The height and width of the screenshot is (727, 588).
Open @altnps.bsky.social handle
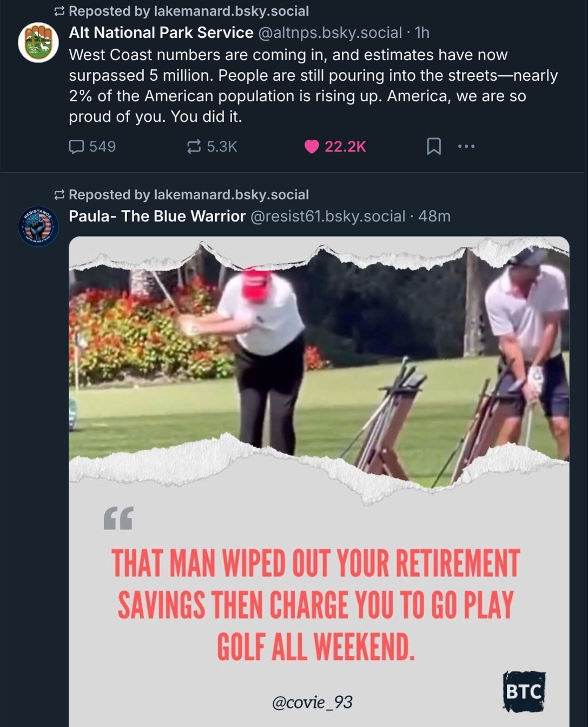point(330,32)
